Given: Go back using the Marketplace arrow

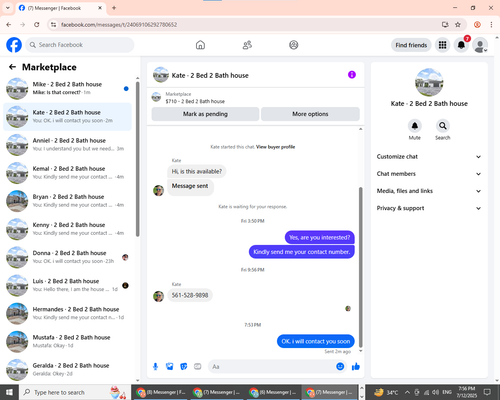Looking at the screenshot, I should [12, 67].
